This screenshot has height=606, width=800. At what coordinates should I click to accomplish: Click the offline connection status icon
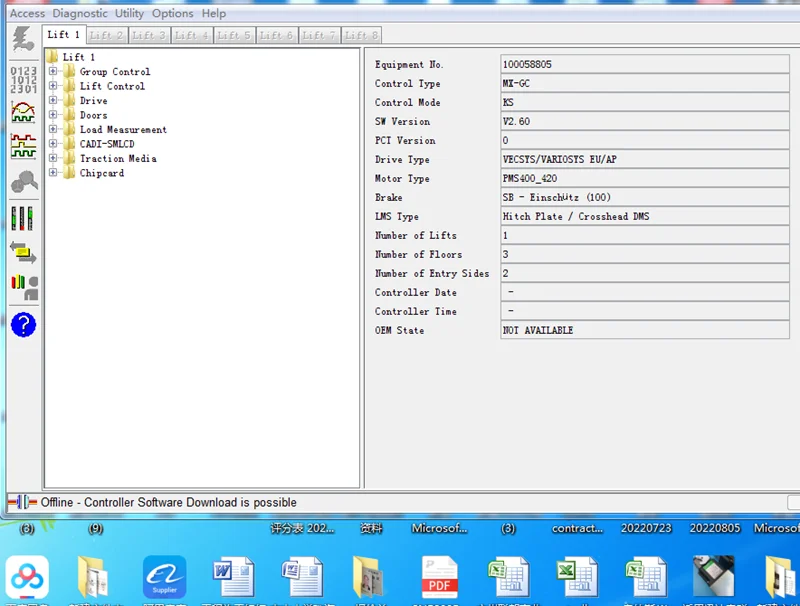(x=22, y=502)
